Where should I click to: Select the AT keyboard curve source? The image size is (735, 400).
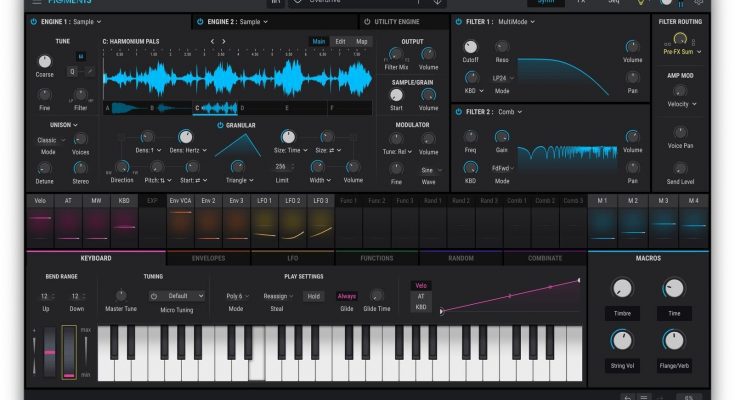tap(421, 296)
